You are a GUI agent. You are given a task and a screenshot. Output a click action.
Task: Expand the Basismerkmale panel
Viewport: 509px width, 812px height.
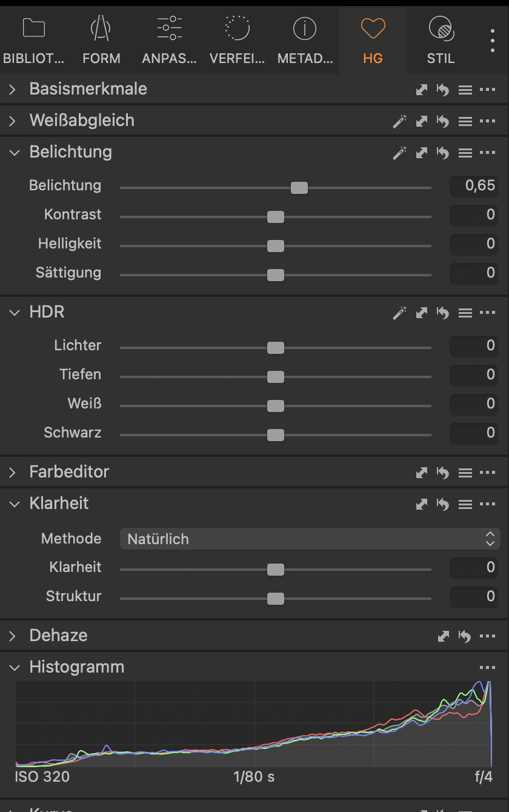pos(13,90)
